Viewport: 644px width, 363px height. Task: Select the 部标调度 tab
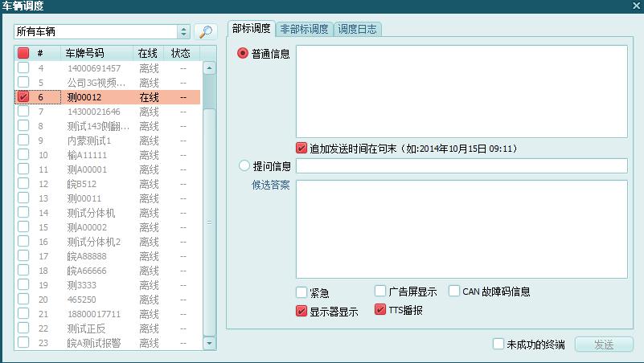coord(251,28)
